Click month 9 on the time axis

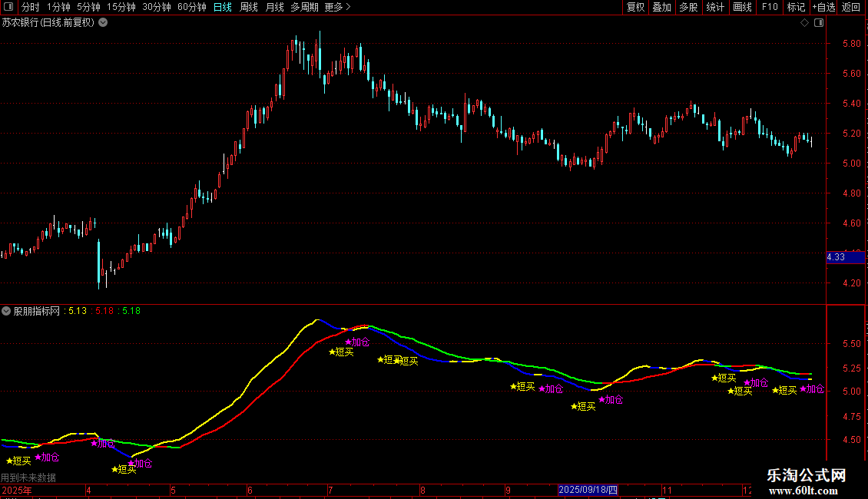coord(509,490)
